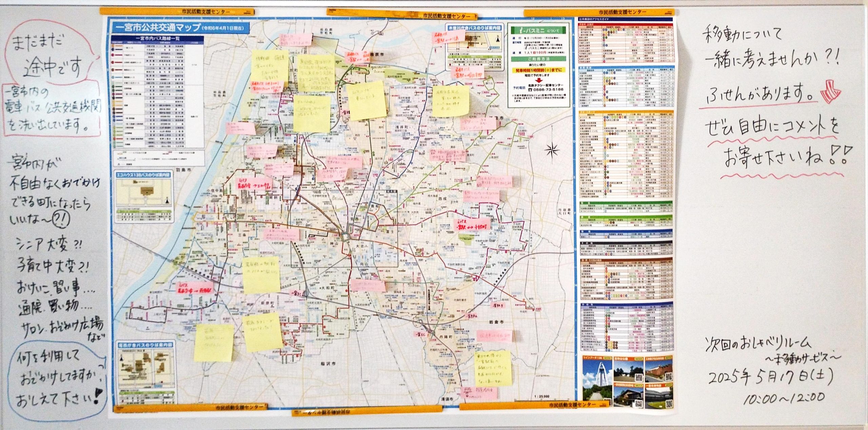The height and width of the screenshot is (430, 868).
Task: Click the handwritten 子育て中大変?! line
Action: click(53, 266)
